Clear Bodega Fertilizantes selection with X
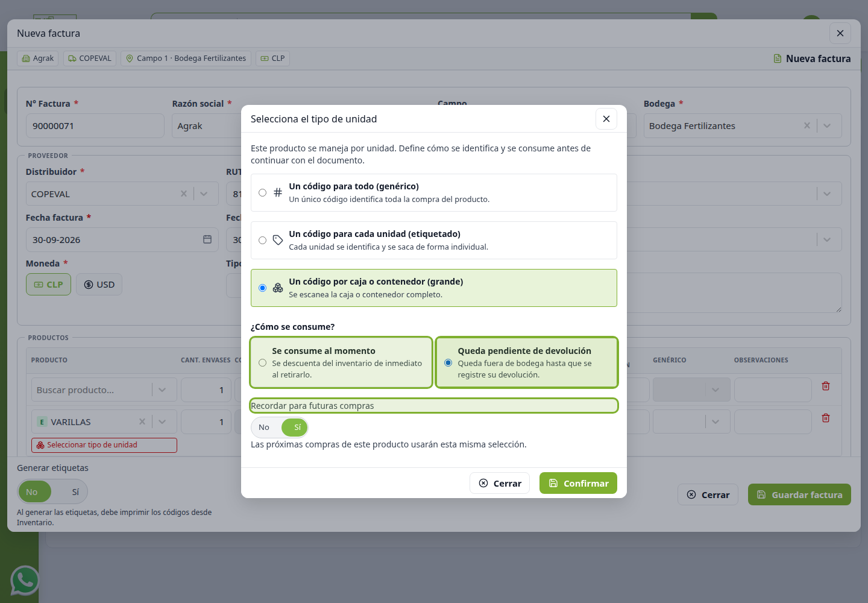 [x=807, y=125]
